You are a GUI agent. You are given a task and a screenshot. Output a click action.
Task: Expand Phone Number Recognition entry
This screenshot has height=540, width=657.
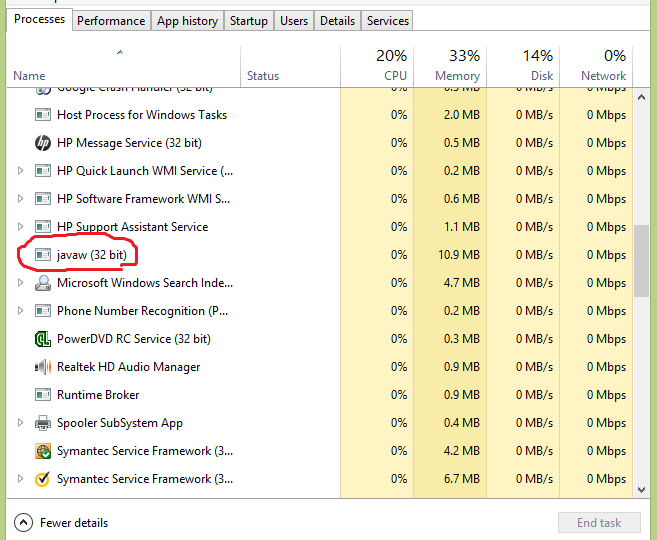(20, 311)
